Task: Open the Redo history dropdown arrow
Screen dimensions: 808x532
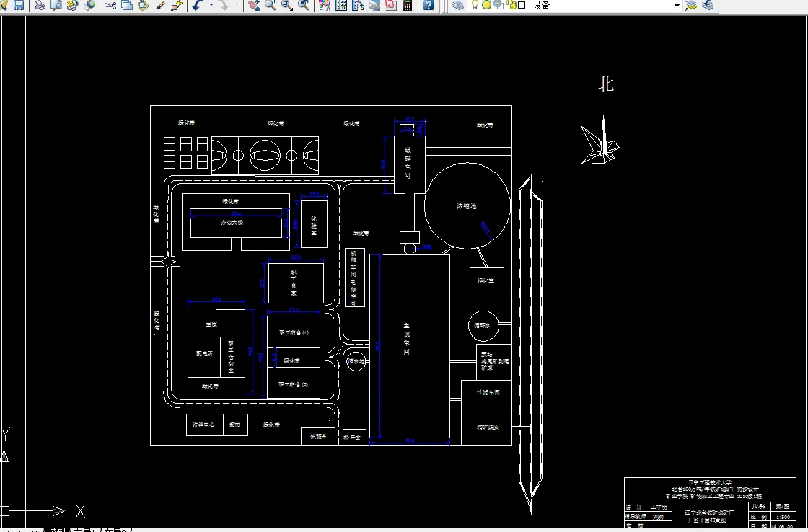Action: [x=237, y=5]
